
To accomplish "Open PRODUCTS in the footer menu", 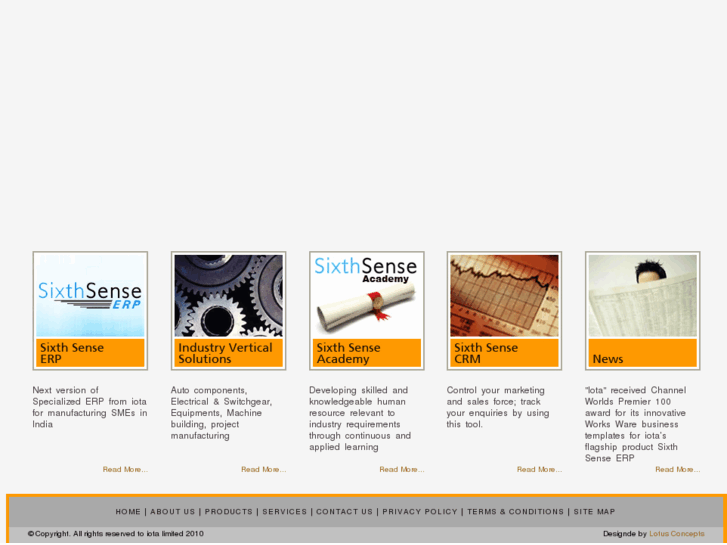I will [x=229, y=512].
